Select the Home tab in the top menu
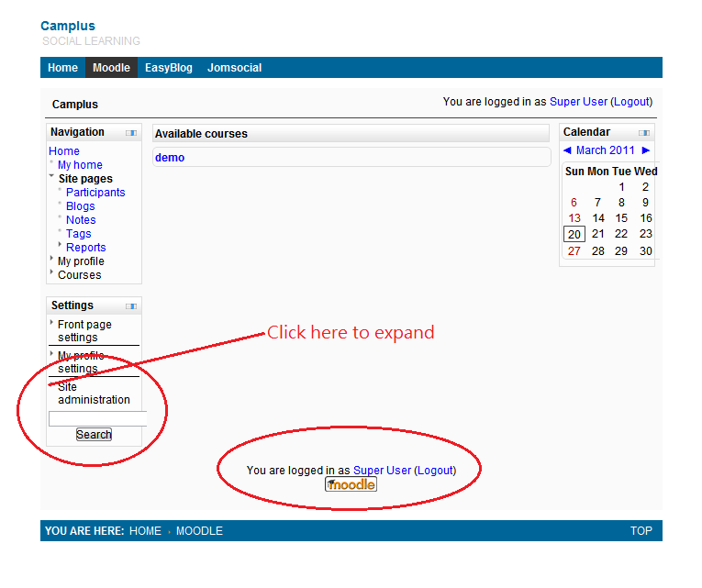Screen dimensions: 702x588 pos(62,68)
